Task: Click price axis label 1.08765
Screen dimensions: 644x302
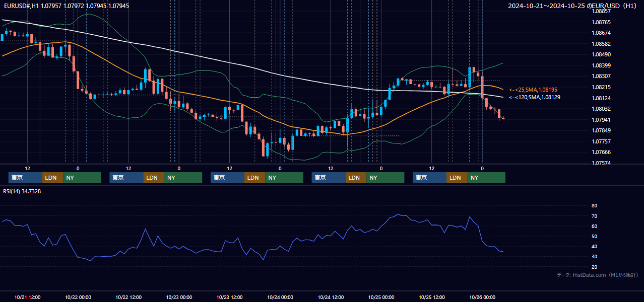Action: click(x=601, y=22)
